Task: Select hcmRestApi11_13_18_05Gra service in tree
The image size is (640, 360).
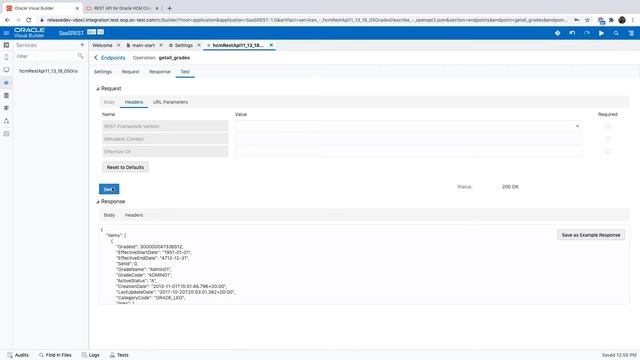Action: click(x=48, y=71)
